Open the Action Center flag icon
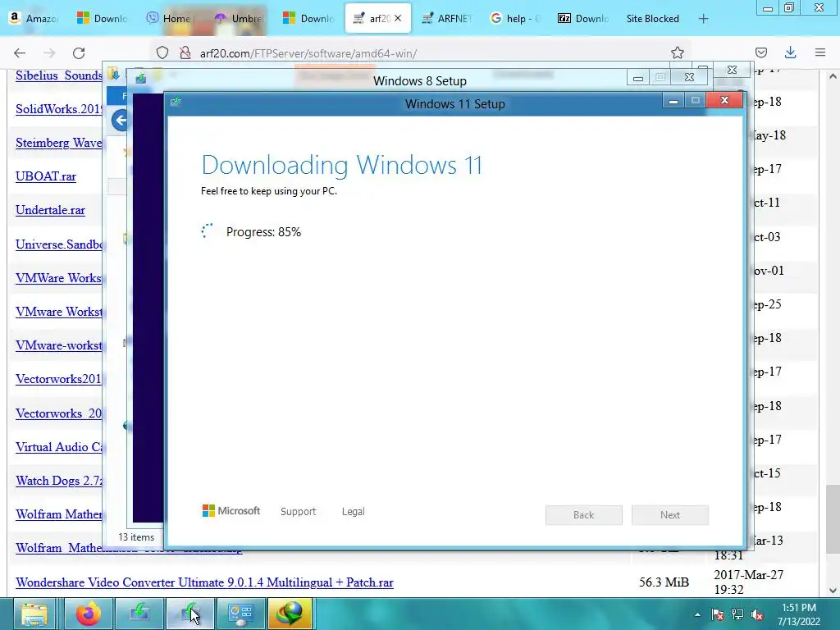This screenshot has width=840, height=630. [717, 614]
